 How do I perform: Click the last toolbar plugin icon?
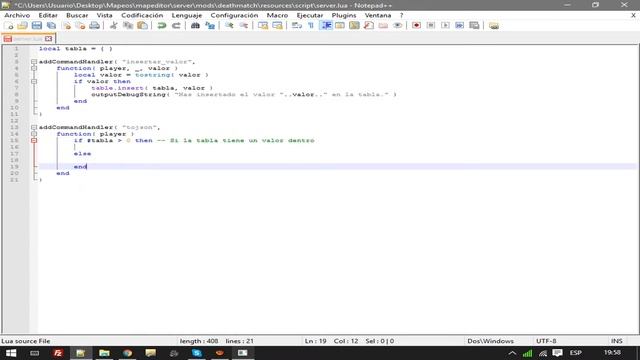(494, 26)
